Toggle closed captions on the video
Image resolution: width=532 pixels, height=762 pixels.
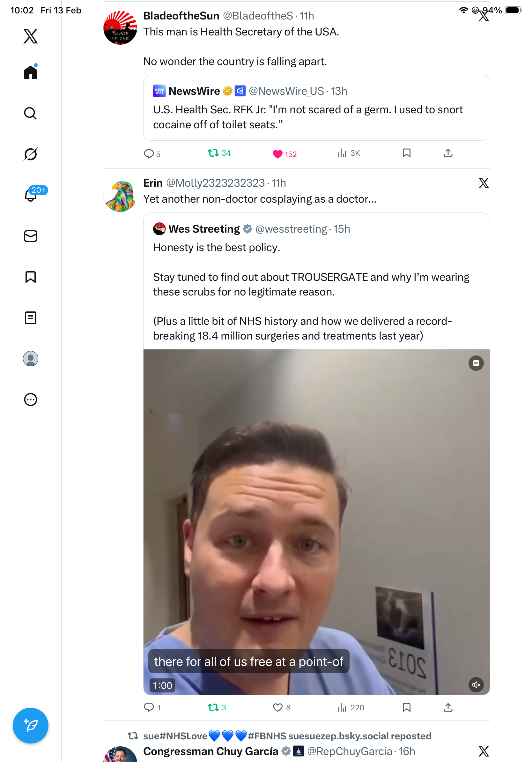tap(476, 363)
